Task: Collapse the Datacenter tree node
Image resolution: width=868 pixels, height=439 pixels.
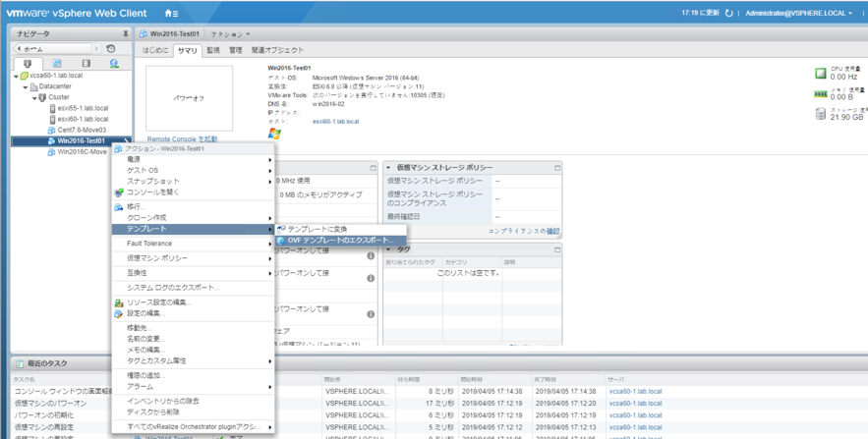Action: pyautogui.click(x=26, y=86)
